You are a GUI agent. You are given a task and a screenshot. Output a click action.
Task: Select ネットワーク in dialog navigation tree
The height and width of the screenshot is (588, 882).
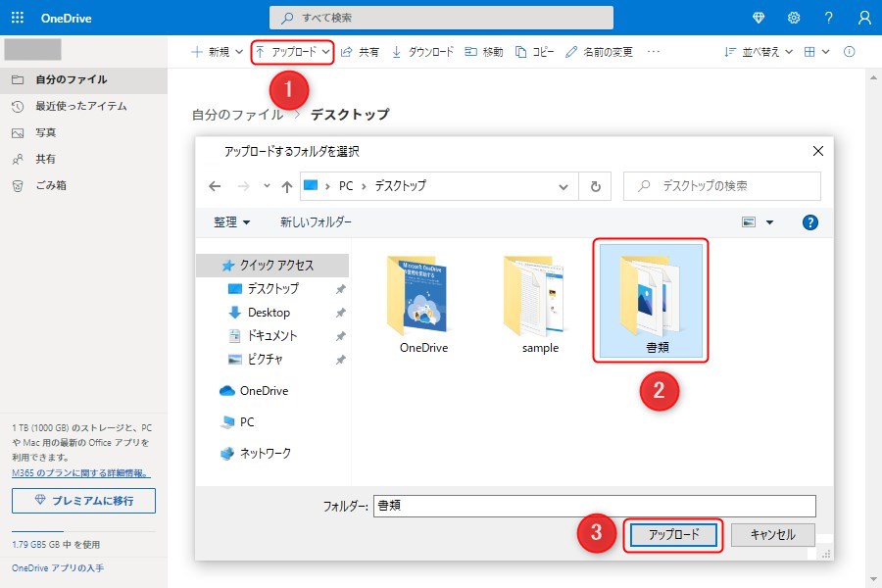pos(265,454)
